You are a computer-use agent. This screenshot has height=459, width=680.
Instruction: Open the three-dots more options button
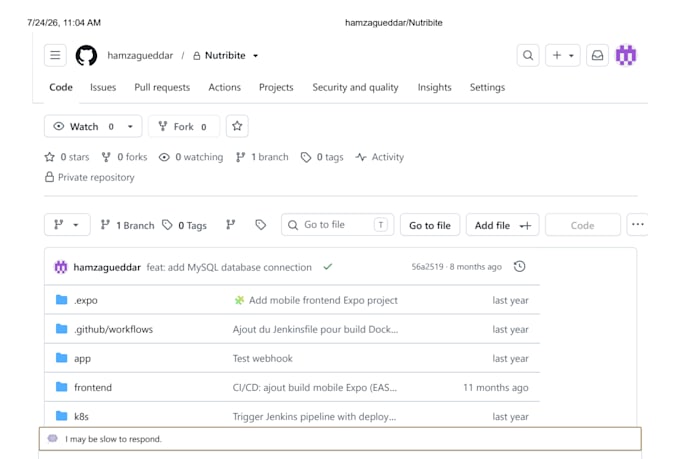[638, 225]
